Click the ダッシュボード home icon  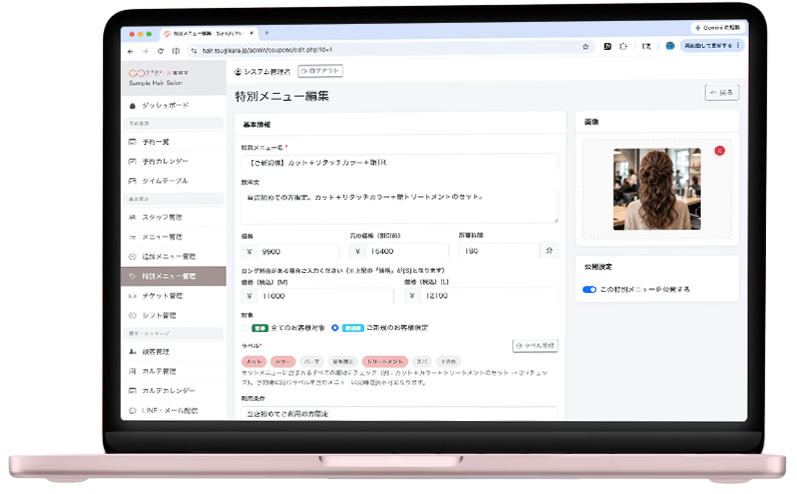click(133, 106)
